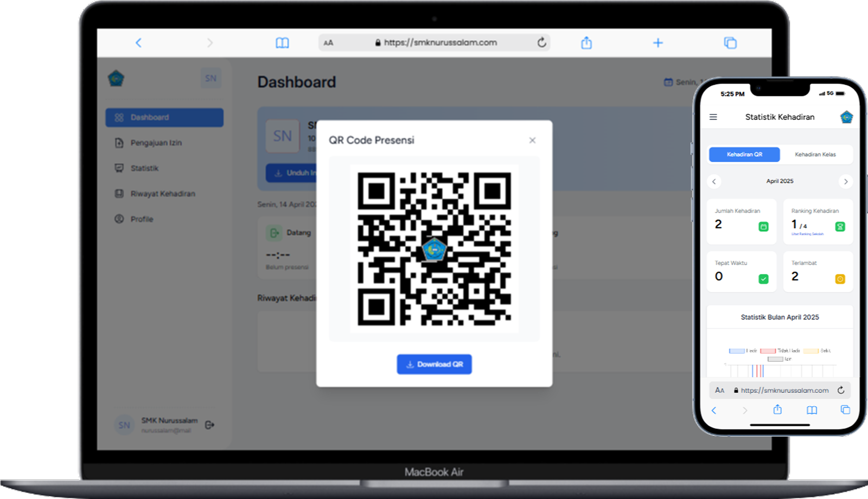The image size is (868, 499).
Task: Advance to next month after April 2025
Action: coord(845,182)
